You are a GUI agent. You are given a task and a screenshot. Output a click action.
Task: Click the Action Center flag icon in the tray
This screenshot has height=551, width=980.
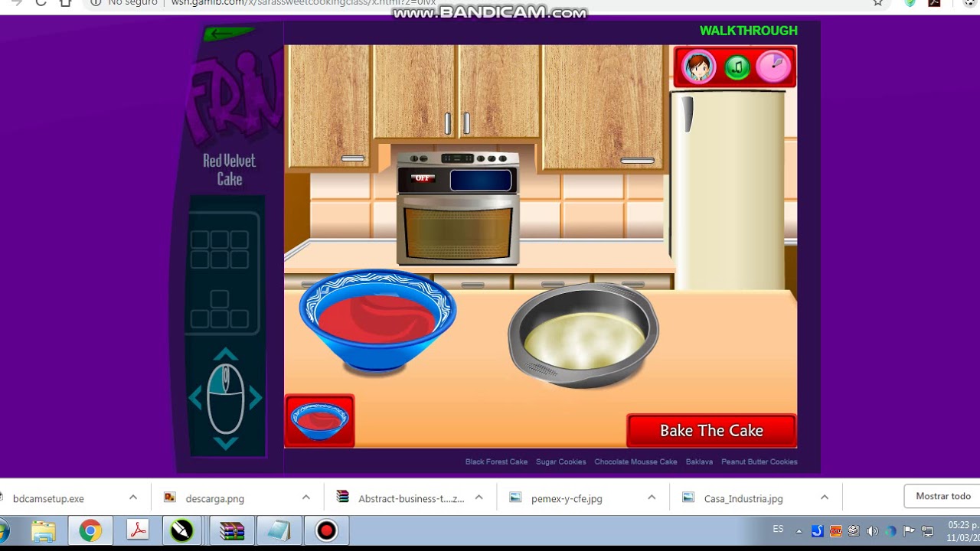tap(909, 531)
